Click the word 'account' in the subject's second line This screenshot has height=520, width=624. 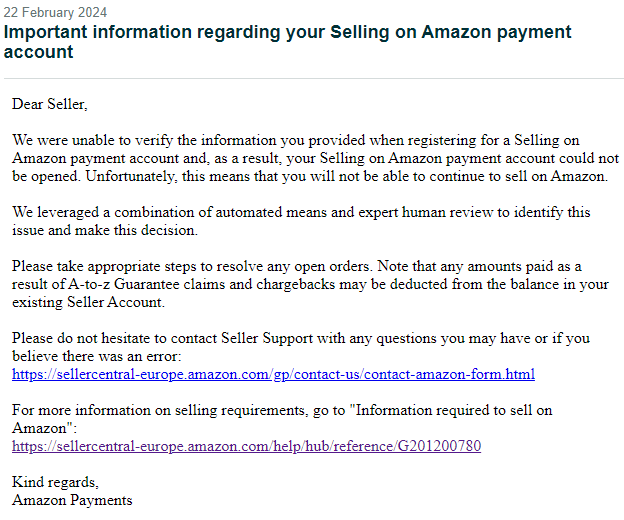click(39, 52)
